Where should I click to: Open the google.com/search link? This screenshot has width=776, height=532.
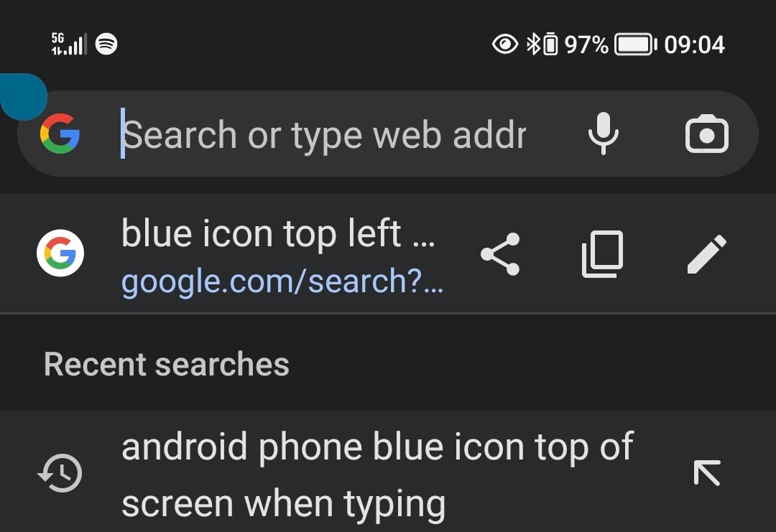click(282, 281)
